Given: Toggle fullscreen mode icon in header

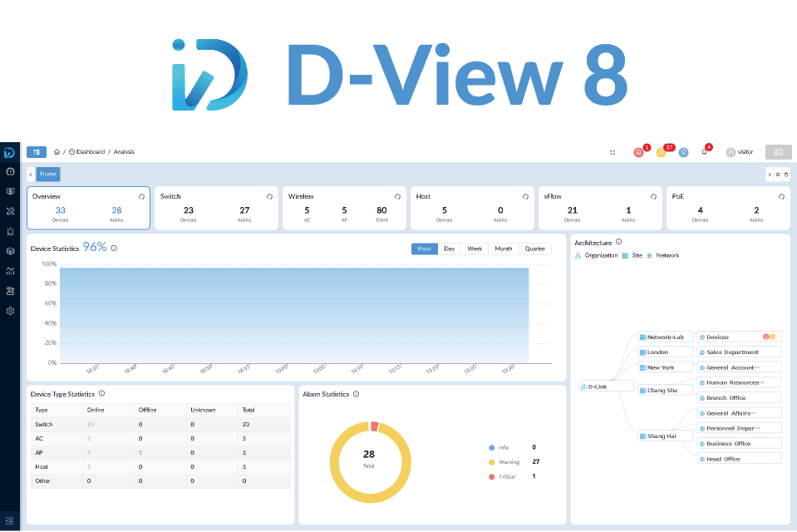Looking at the screenshot, I should pos(613,152).
